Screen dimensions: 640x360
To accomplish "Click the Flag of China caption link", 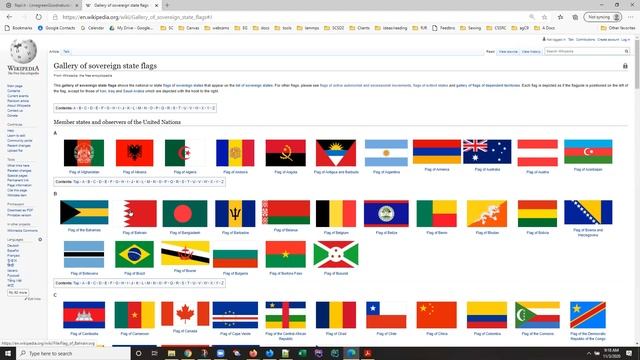I will [x=437, y=334].
